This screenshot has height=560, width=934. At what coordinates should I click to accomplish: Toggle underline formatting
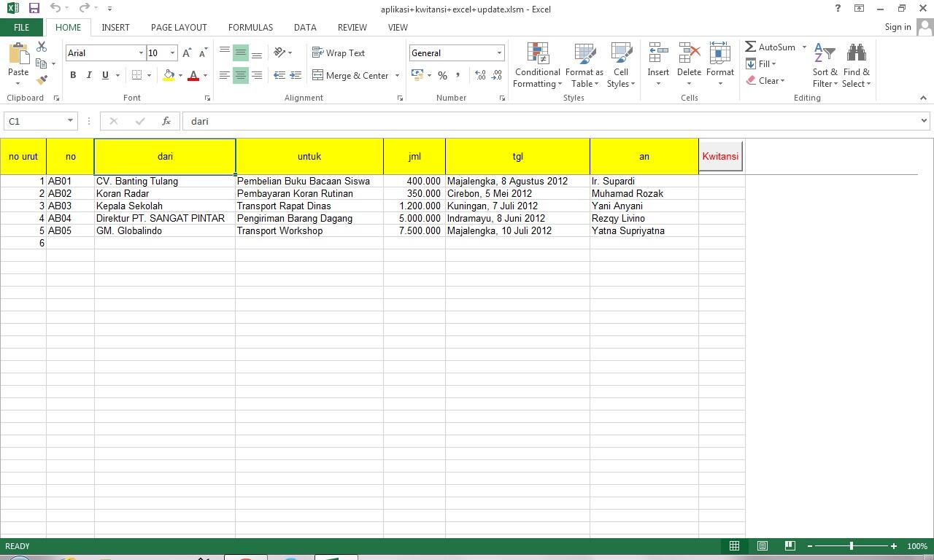104,75
